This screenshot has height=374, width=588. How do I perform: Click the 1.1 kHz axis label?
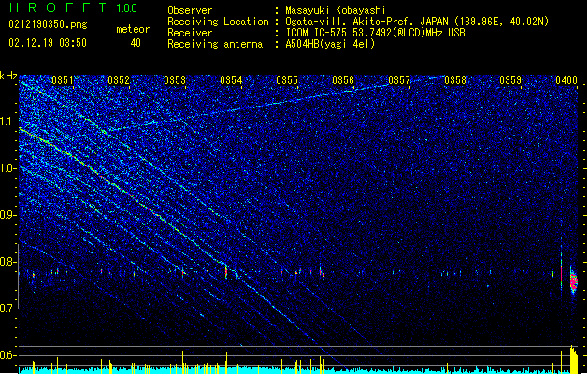click(8, 122)
